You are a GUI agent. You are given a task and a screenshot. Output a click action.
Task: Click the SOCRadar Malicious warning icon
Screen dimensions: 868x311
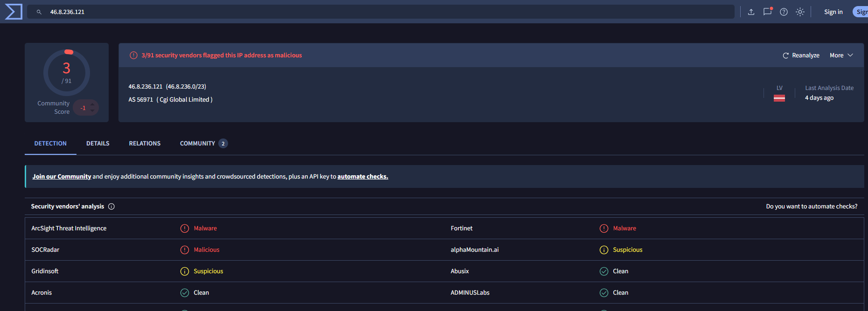[x=185, y=250]
